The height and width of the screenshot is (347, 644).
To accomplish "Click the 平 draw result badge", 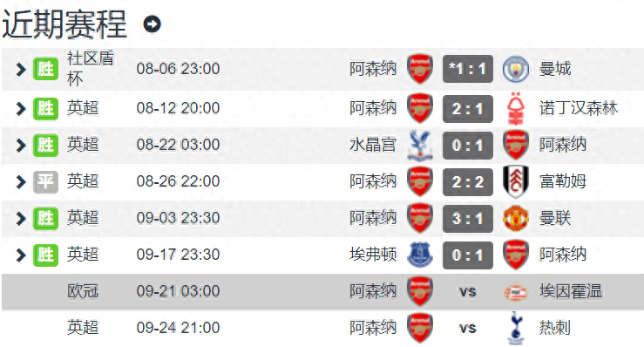I will (45, 181).
